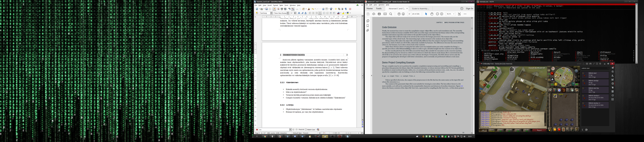This screenshot has width=644, height=142.
Task: Open Acrobat page thumbnails panel icon
Action: [368, 21]
